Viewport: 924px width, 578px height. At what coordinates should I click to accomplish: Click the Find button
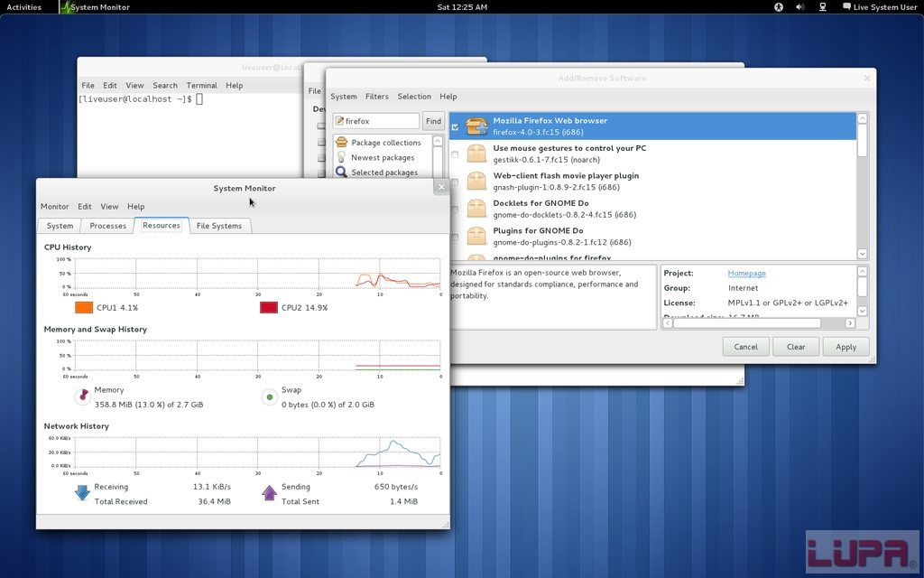(x=434, y=121)
